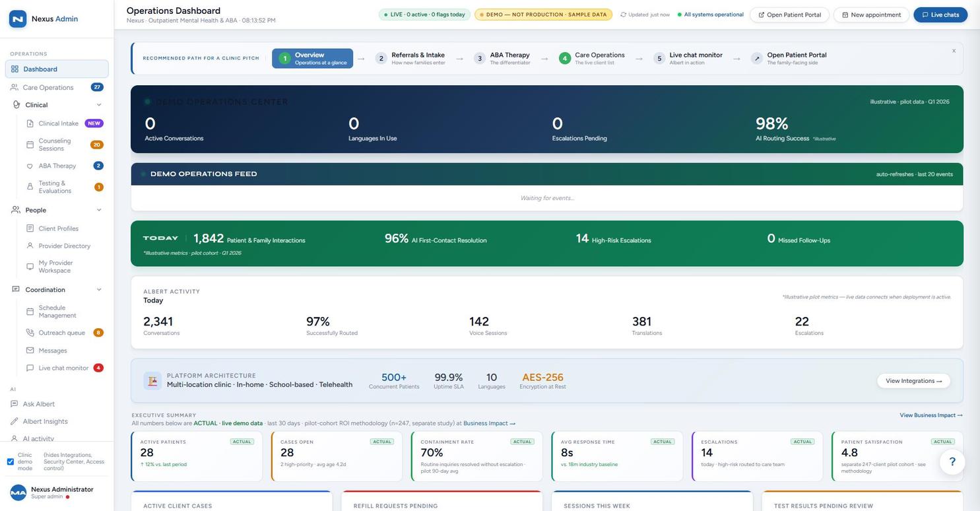Click the LIVE status pill
Viewport: 980px width, 511px height.
[x=424, y=15]
